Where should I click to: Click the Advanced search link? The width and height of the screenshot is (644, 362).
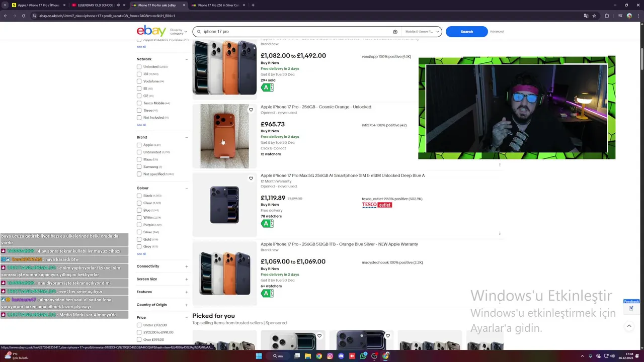coord(497,32)
